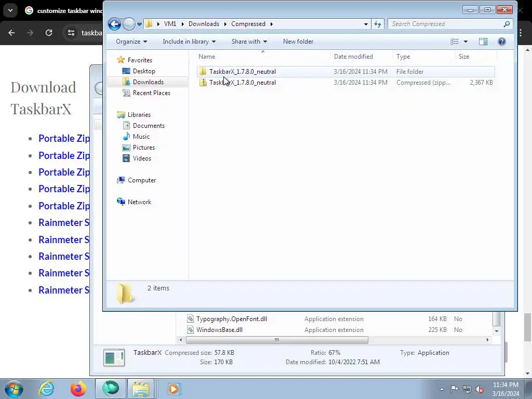Click the extracted folder's icon
The image size is (532, 399).
tap(203, 72)
